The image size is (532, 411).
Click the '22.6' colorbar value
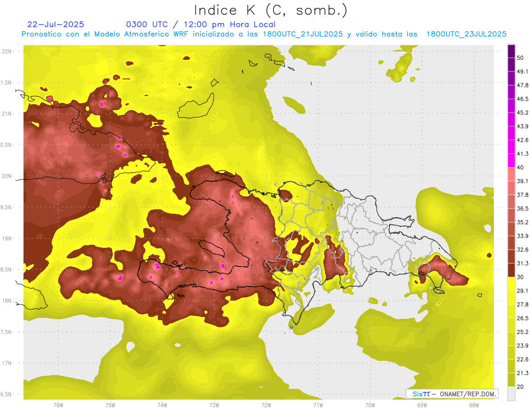pyautogui.click(x=523, y=359)
